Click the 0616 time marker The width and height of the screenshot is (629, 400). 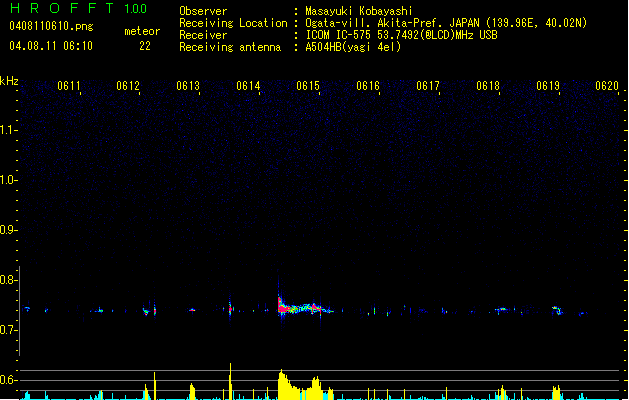[x=368, y=86]
